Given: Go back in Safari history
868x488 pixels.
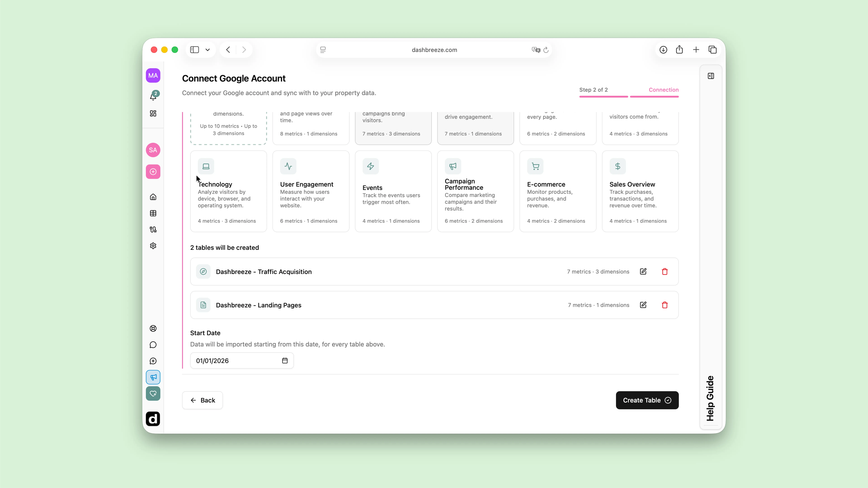Looking at the screenshot, I should [x=228, y=50].
